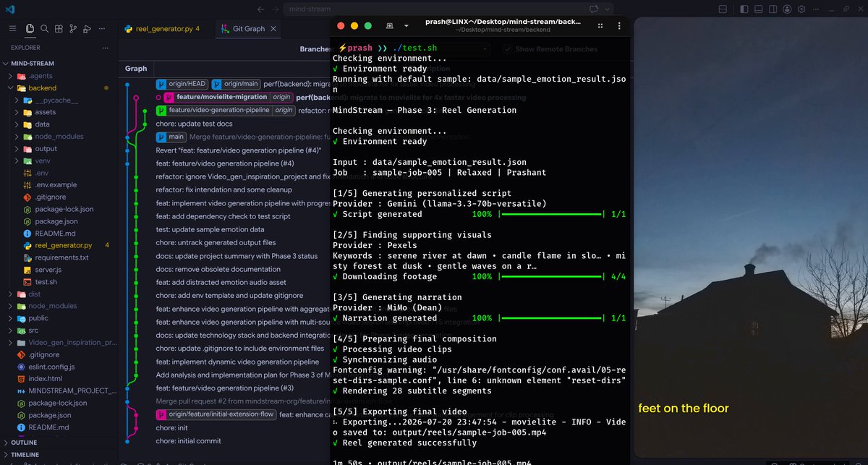Open terminal new-tab icon in title bar
Screen dimensions: 868x465
pyautogui.click(x=390, y=25)
